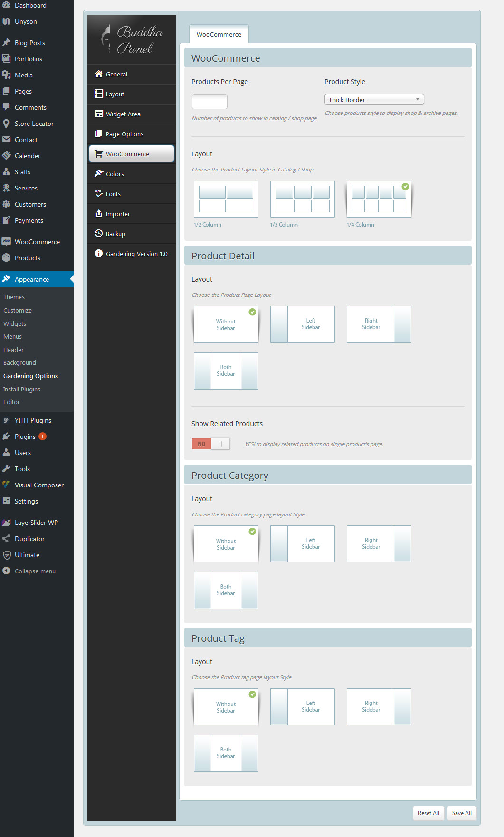Open Widgets under Appearance
The width and height of the screenshot is (504, 837).
click(15, 323)
